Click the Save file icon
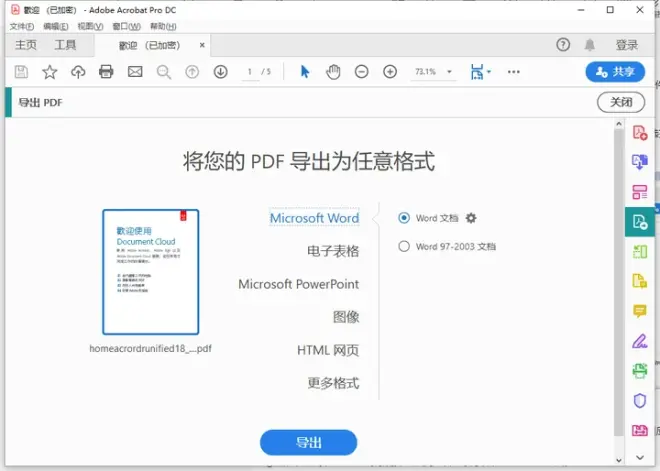Image resolution: width=660 pixels, height=471 pixels. 21,72
